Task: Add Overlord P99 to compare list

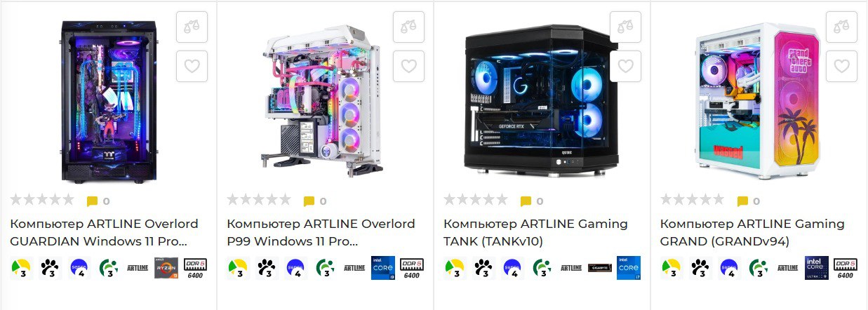Action: [x=408, y=27]
